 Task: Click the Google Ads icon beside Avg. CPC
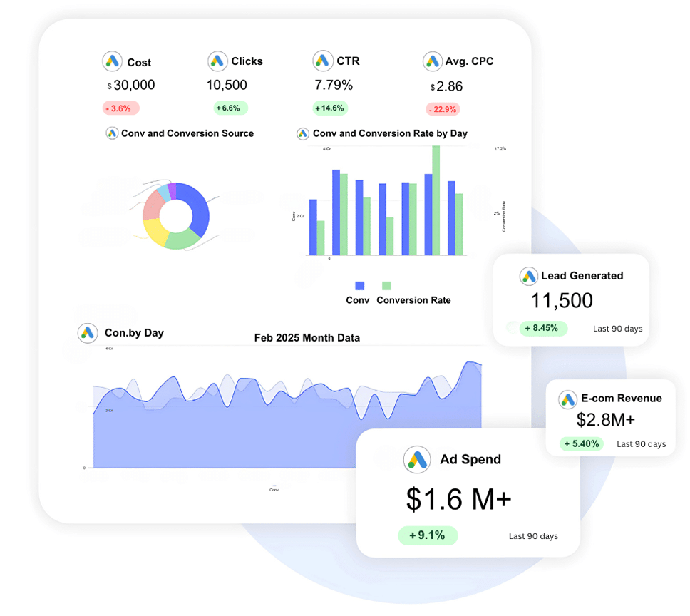432,61
